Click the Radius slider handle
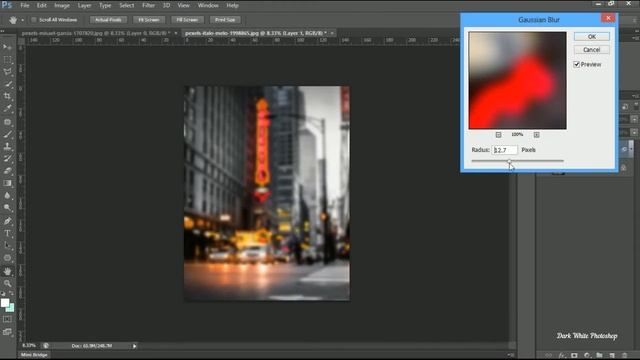 click(x=509, y=162)
